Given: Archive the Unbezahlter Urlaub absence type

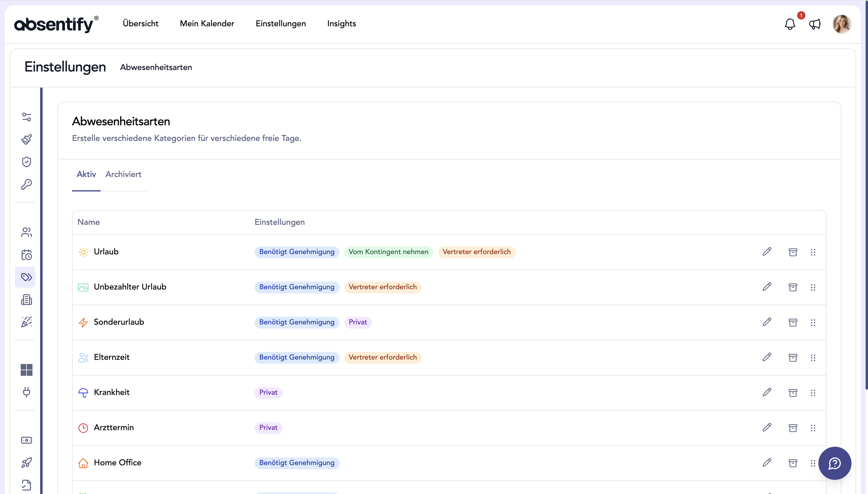Looking at the screenshot, I should pos(793,287).
